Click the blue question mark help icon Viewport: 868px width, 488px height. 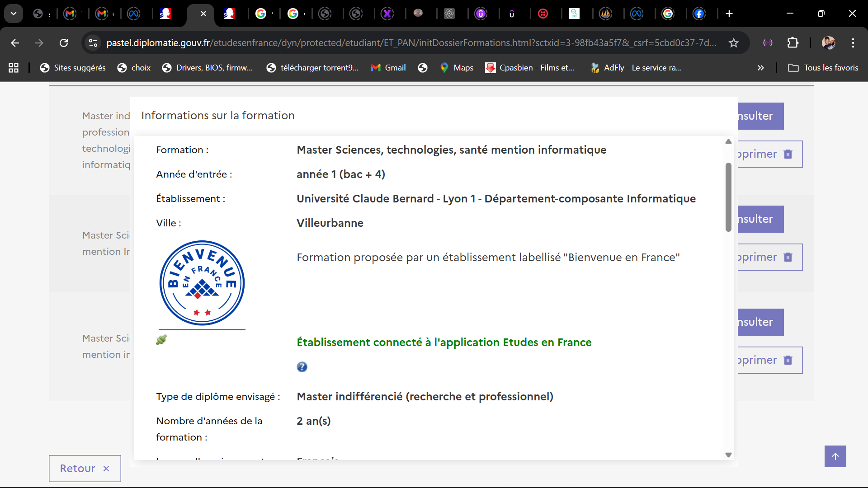302,367
